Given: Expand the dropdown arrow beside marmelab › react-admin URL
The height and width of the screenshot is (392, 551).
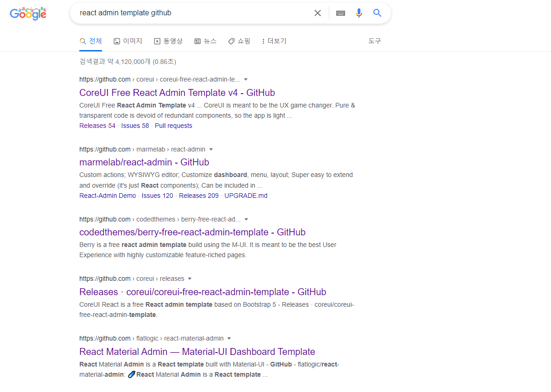Looking at the screenshot, I should click(211, 150).
